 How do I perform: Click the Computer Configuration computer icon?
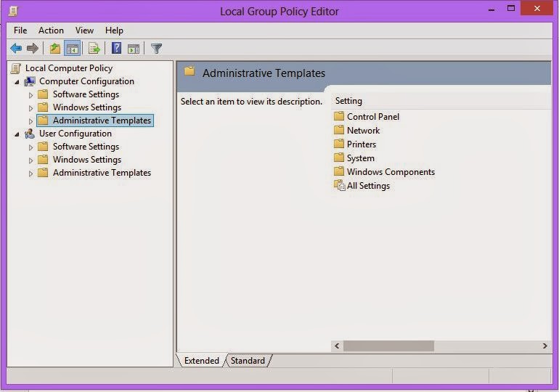(x=30, y=81)
